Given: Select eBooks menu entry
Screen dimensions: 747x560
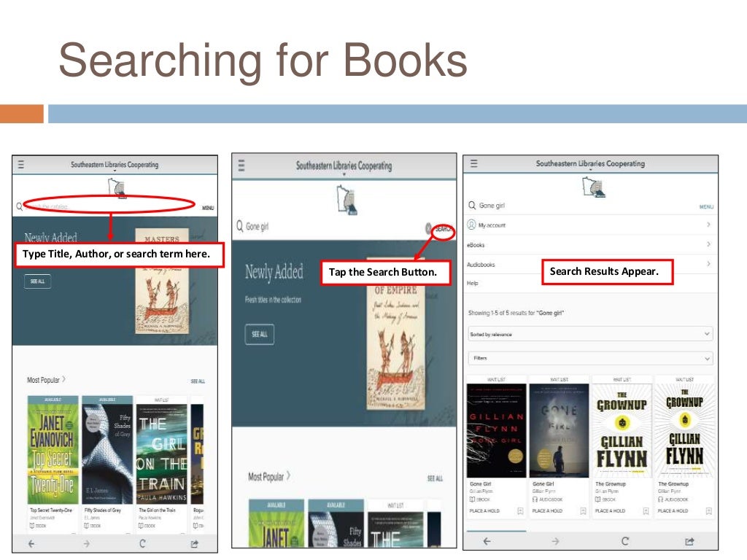Looking at the screenshot, I should click(476, 245).
